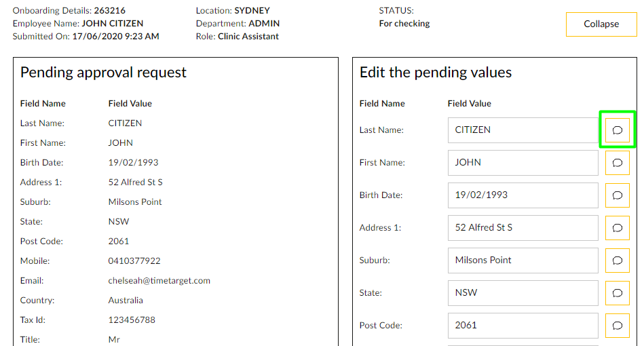Edit the Suburb field Milsons Point

click(x=523, y=261)
